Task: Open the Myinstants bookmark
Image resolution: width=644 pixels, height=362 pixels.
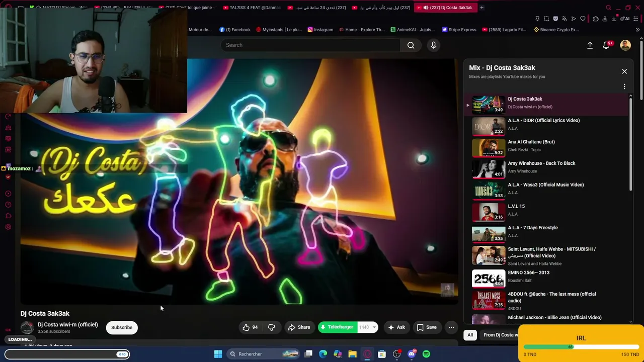Action: (279, 30)
